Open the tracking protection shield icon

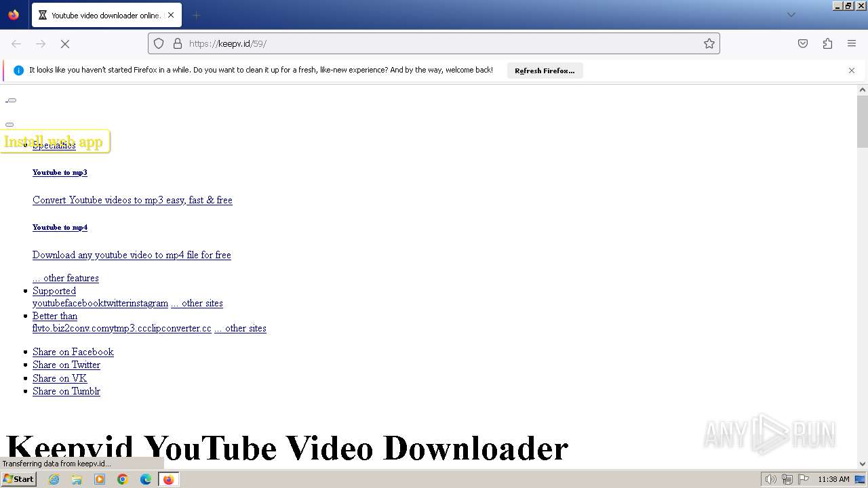pos(159,43)
